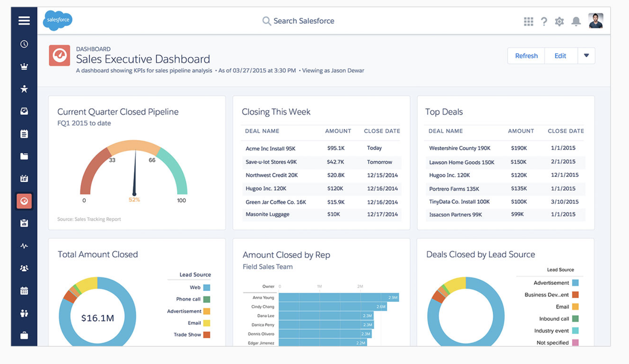Open the Acme Inc Install 95K deal
629x364 pixels.
point(272,148)
